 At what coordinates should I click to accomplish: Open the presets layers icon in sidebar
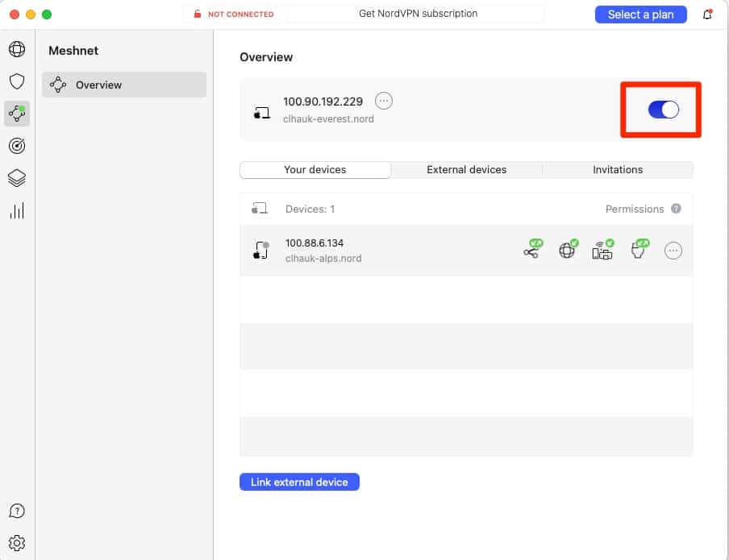[17, 178]
